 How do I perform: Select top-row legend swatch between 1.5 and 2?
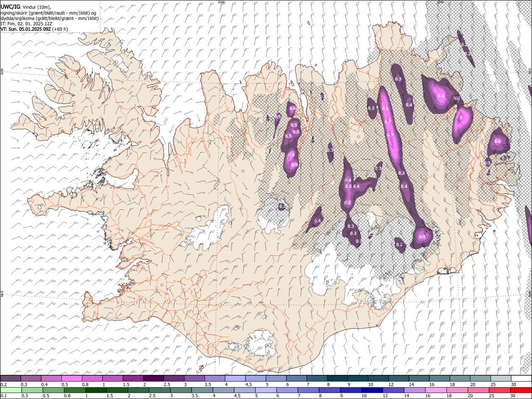133,378
